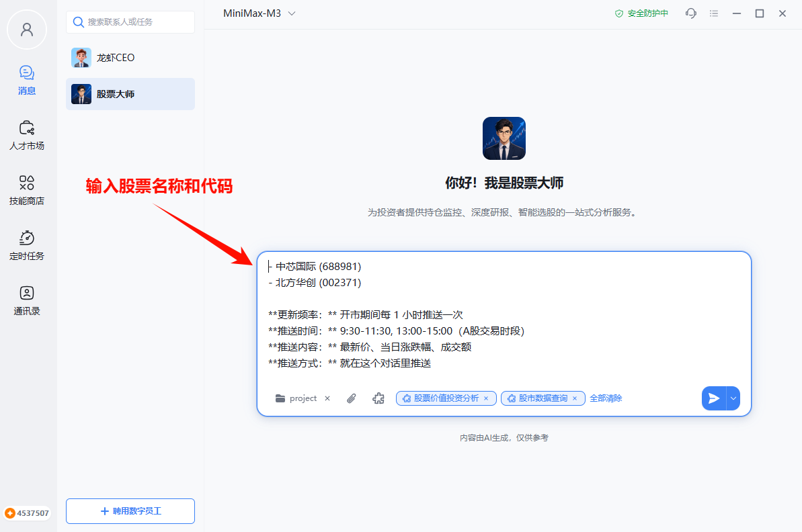This screenshot has height=532, width=802.
Task: Expand send options dropdown arrow
Action: (x=733, y=398)
